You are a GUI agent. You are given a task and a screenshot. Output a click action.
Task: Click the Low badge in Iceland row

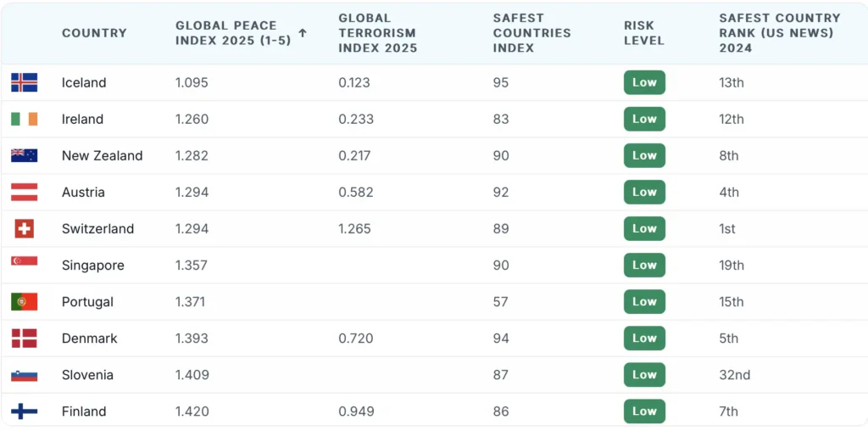point(644,82)
